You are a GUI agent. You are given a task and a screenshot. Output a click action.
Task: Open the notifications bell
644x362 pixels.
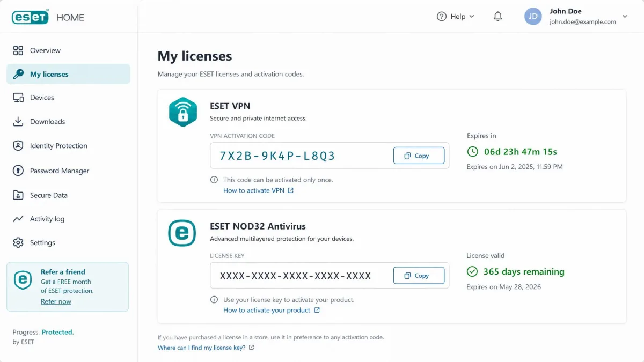point(498,17)
